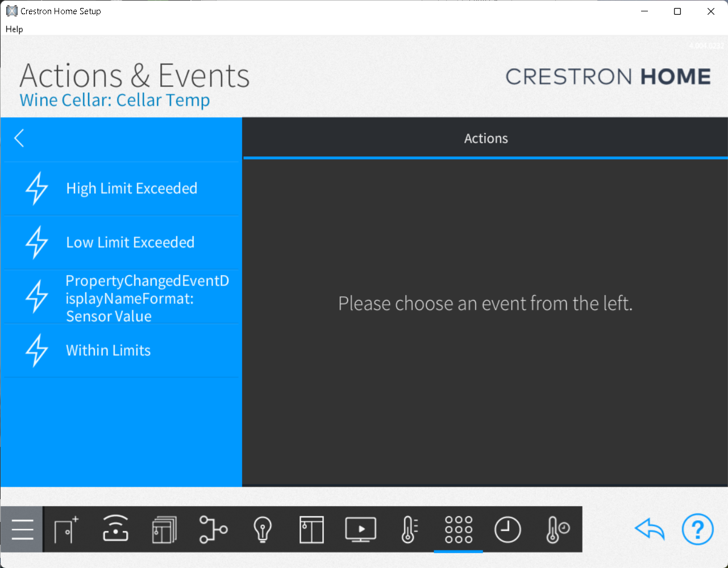Screen dimensions: 728x568
Task: Open the thermometer with clock icon
Action: tap(557, 529)
